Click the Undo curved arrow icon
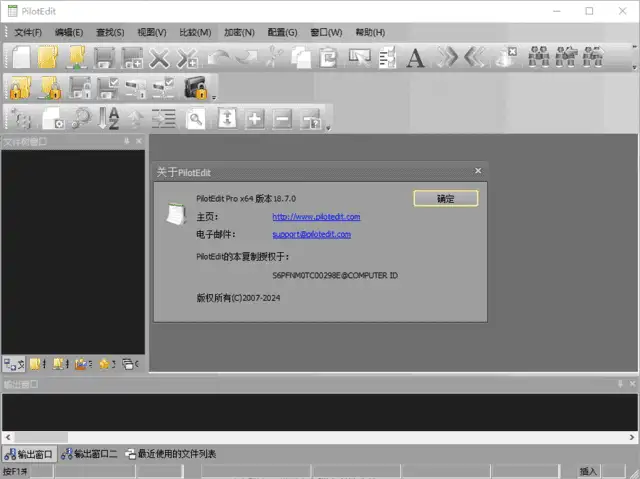The width and height of the screenshot is (640, 479). pos(219,57)
